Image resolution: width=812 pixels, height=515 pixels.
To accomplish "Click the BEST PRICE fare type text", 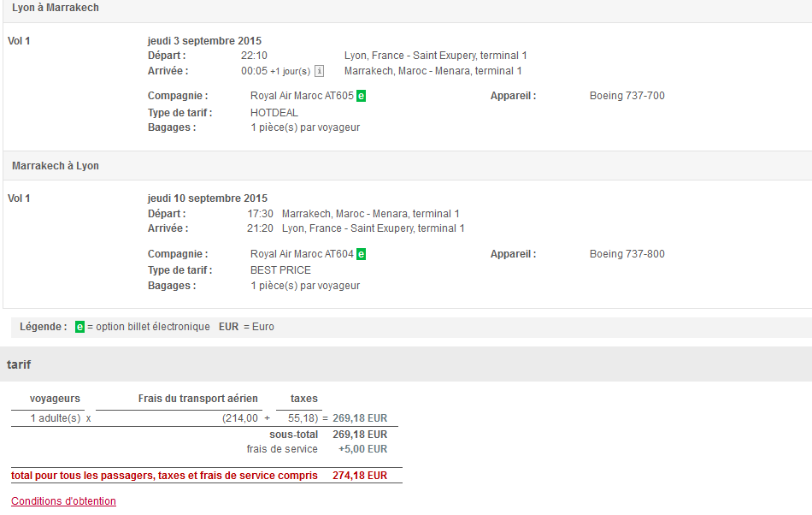I will [x=280, y=270].
